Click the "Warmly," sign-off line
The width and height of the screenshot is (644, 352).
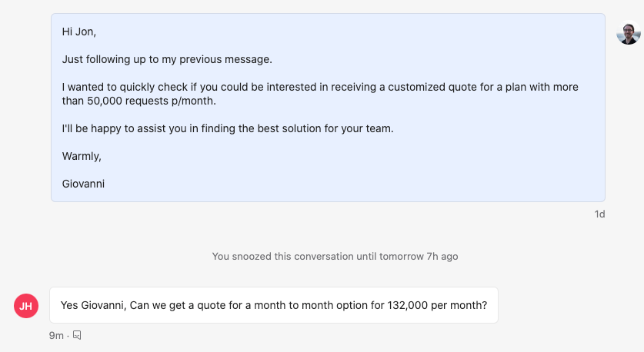[x=82, y=156]
